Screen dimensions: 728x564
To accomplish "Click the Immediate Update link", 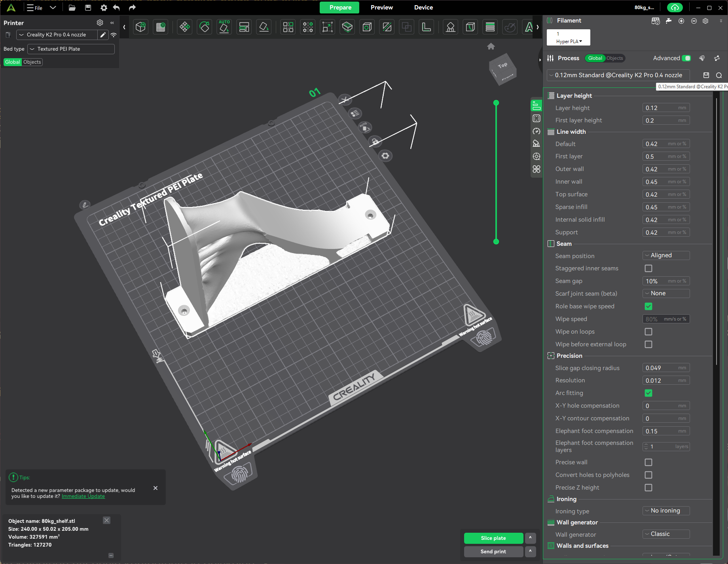I will coord(83,496).
